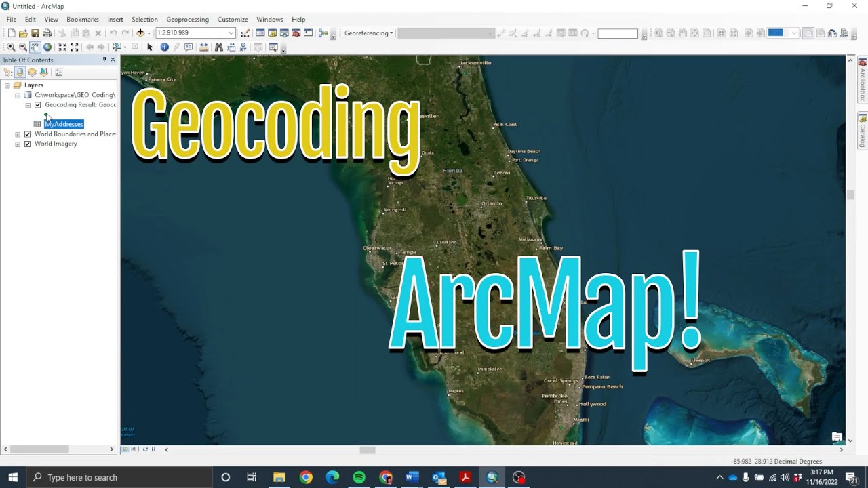Open the map scale dropdown

point(231,33)
